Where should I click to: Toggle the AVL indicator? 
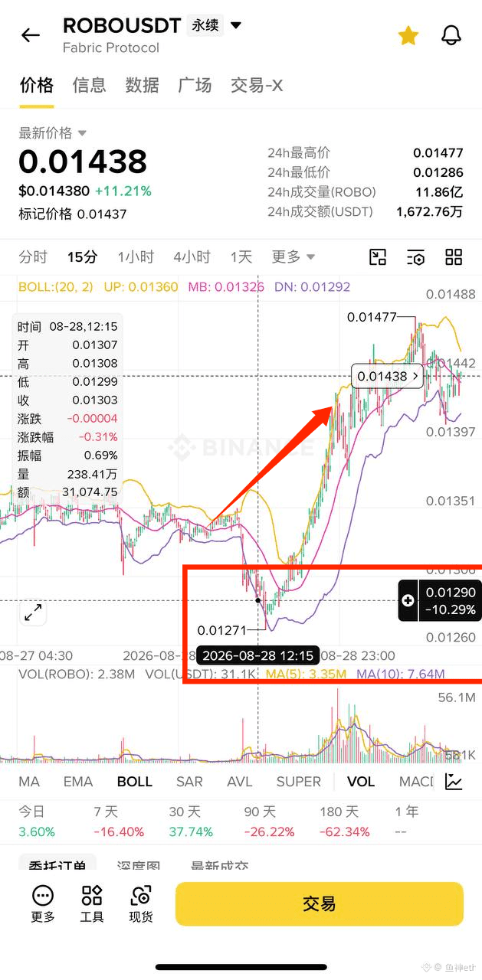(240, 782)
